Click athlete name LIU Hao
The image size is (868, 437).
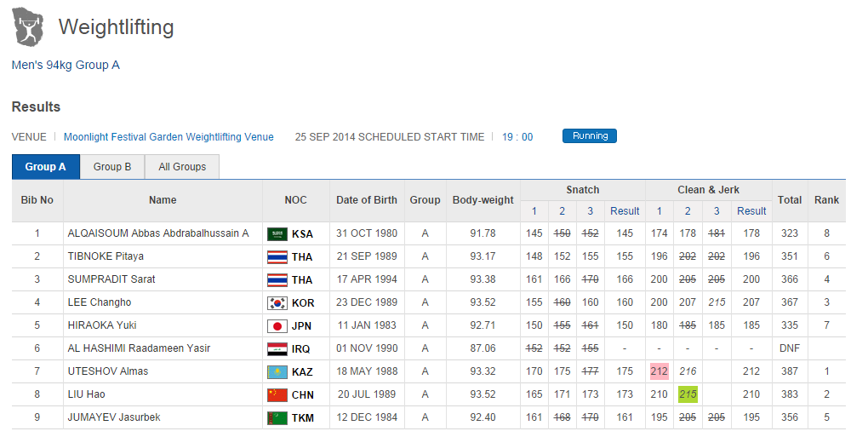pos(87,394)
